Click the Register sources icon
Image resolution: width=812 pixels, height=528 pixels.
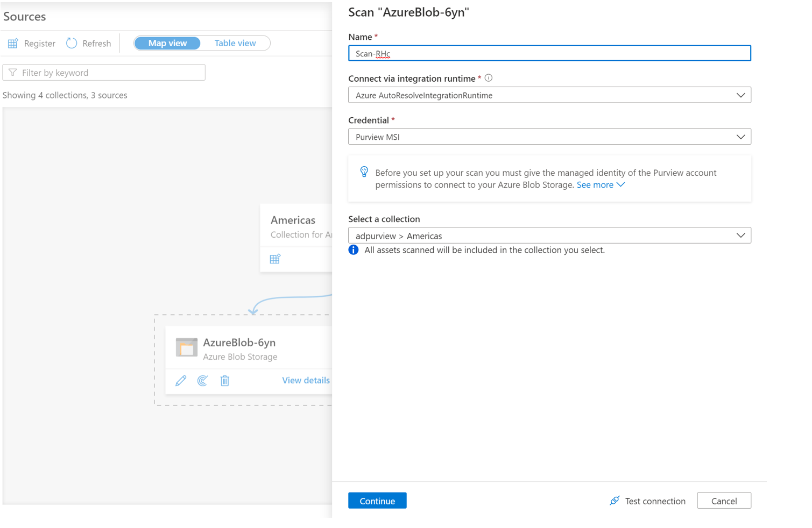coord(12,43)
